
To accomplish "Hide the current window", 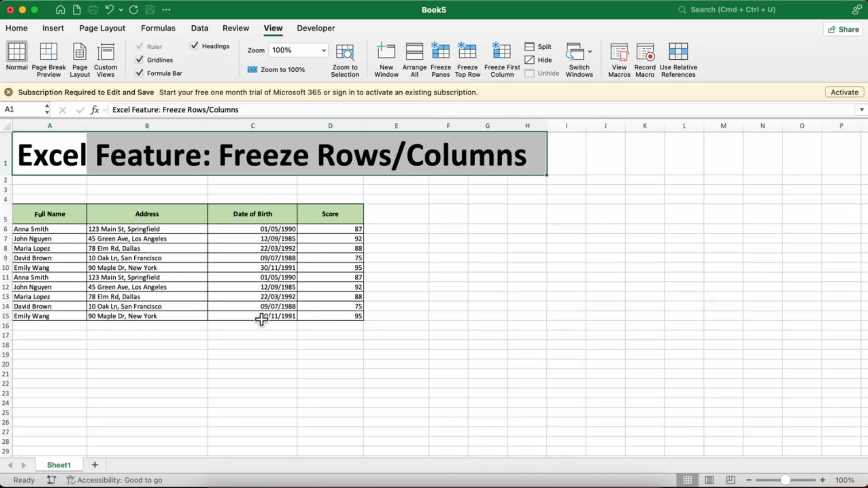I will 538,60.
